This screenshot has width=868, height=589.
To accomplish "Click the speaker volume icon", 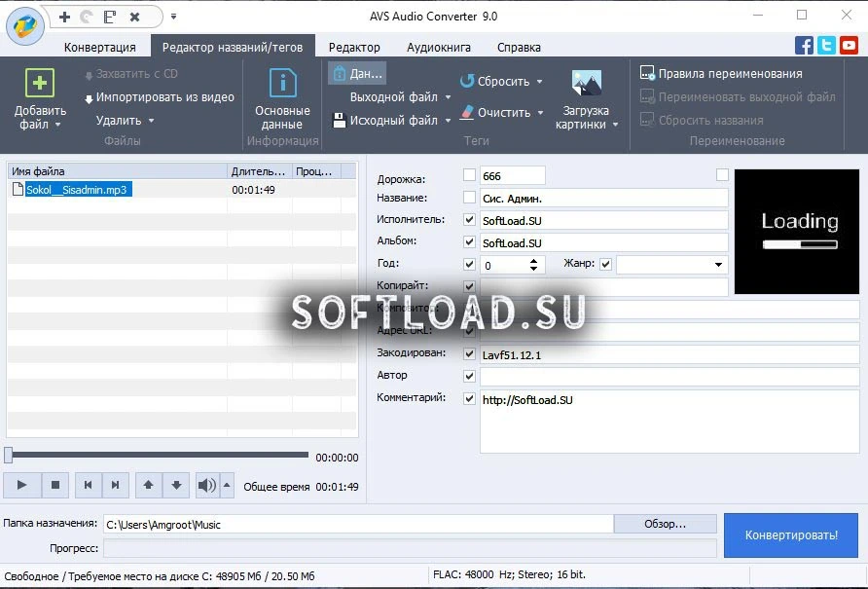I will coord(207,486).
